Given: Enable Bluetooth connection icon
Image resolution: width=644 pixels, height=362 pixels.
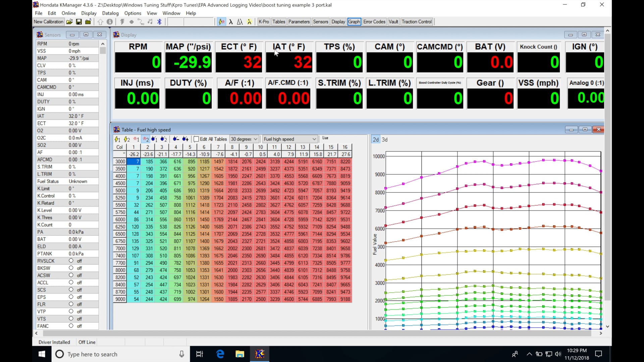Looking at the screenshot, I should [159, 21].
